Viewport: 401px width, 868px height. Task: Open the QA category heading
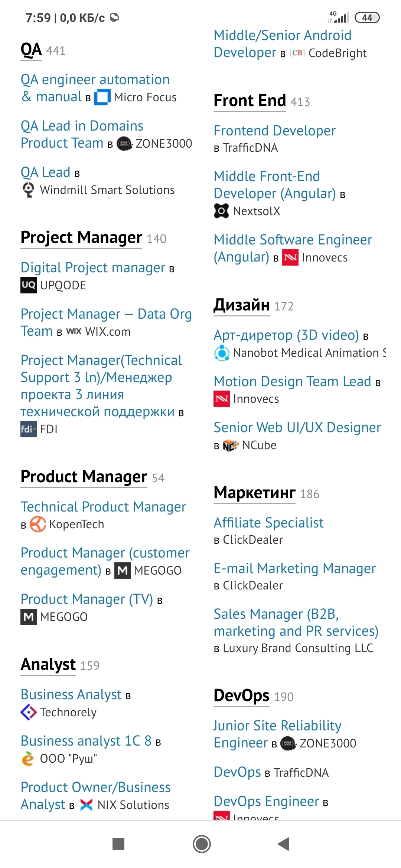(31, 50)
